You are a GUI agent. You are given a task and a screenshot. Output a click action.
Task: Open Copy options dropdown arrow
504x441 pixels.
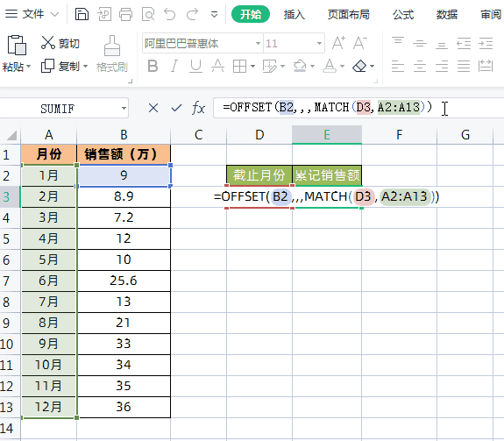(x=85, y=67)
